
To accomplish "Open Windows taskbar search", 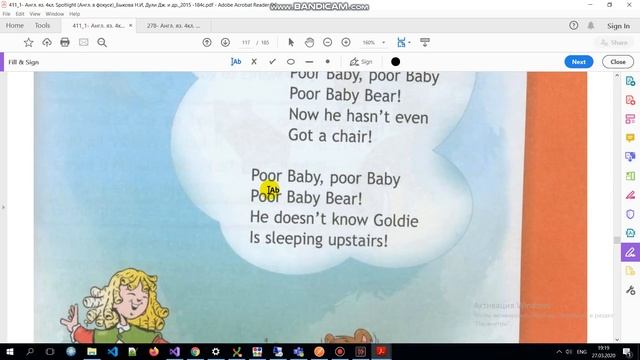I will point(30,351).
